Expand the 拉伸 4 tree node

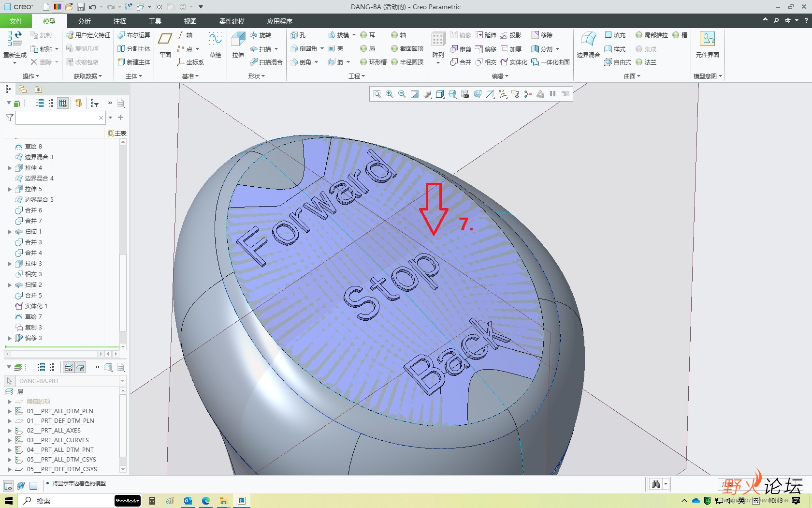tap(10, 168)
